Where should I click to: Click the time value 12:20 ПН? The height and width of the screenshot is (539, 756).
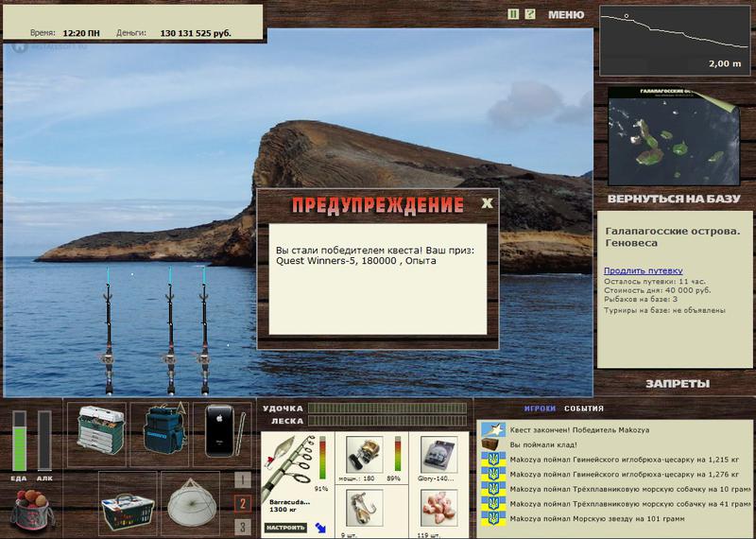click(81, 33)
